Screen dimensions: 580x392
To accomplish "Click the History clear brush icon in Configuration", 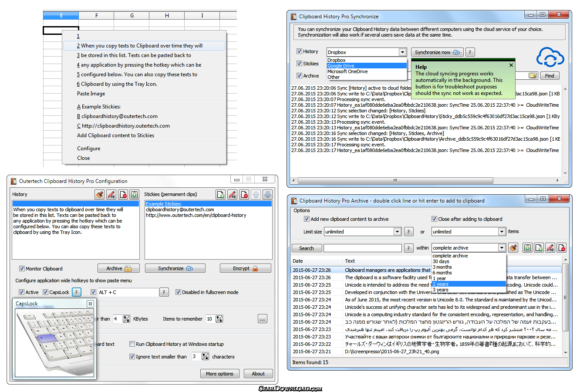I will (x=100, y=194).
